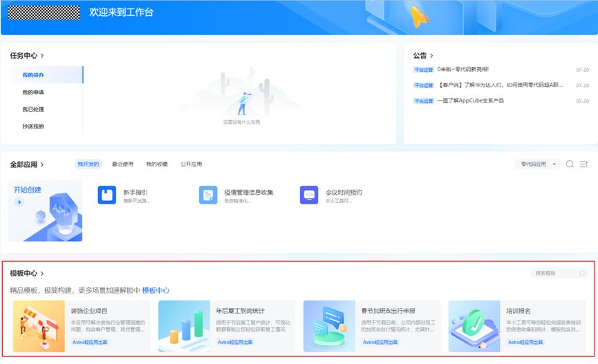Click the 开始创建 card text
The image size is (598, 364).
point(28,190)
